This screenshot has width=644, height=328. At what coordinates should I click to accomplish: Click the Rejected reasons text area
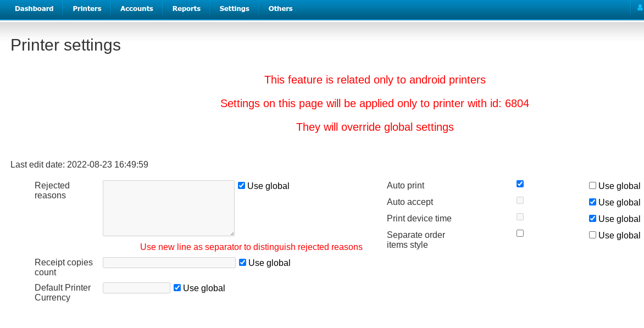[x=168, y=208]
